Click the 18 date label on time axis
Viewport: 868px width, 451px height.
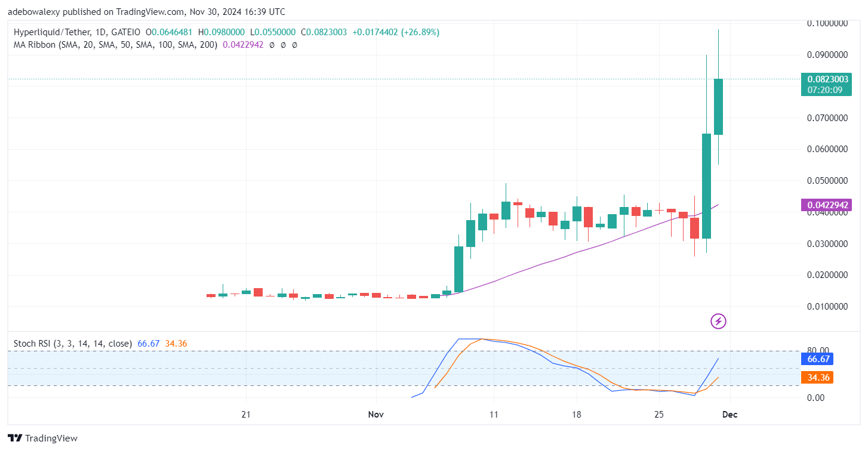point(576,415)
